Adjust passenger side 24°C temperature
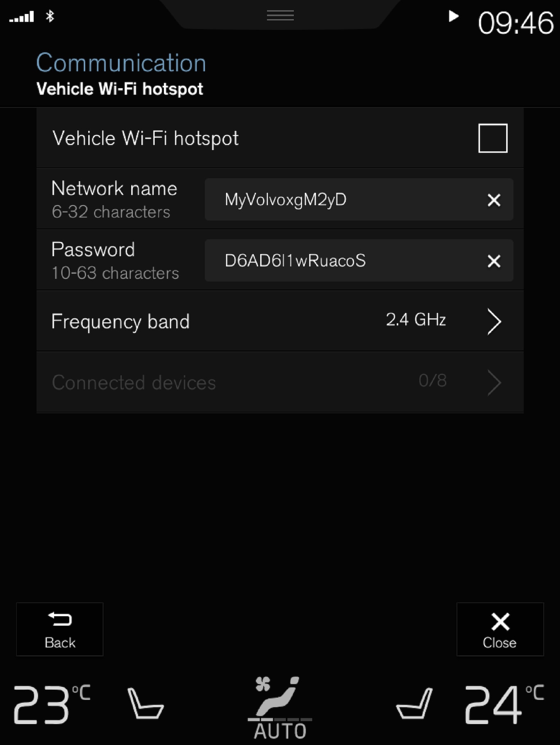Viewport: 560px width, 745px height. pyautogui.click(x=504, y=704)
